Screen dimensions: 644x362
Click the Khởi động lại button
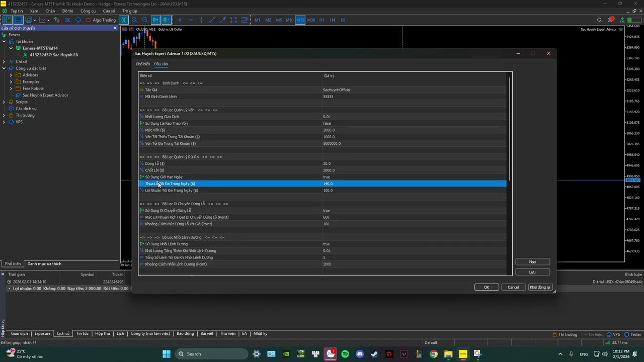540,287
